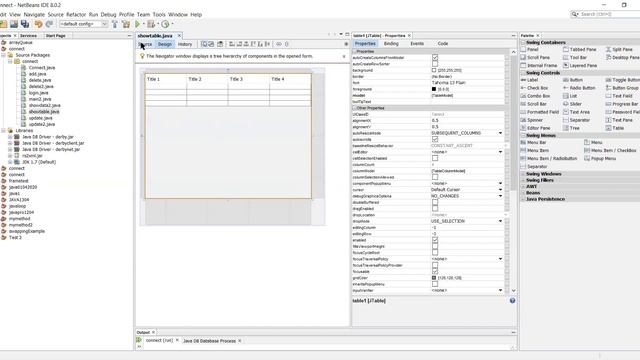Select showdata2.java in project tree
This screenshot has height=360, width=640.
point(44,105)
